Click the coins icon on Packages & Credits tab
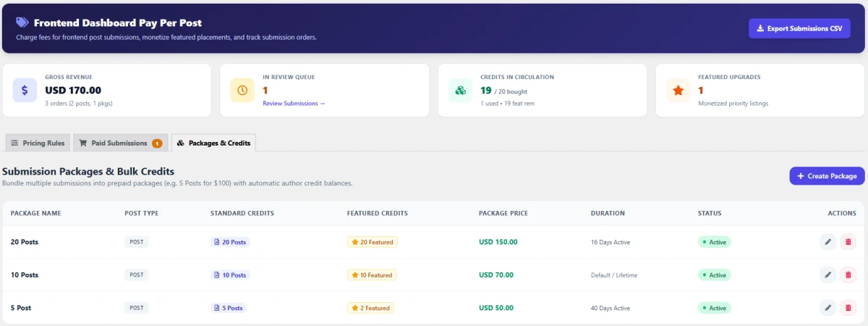 click(x=181, y=143)
